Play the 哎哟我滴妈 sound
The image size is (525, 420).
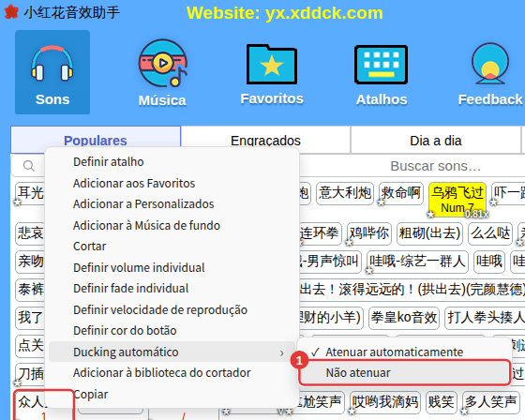tap(385, 402)
